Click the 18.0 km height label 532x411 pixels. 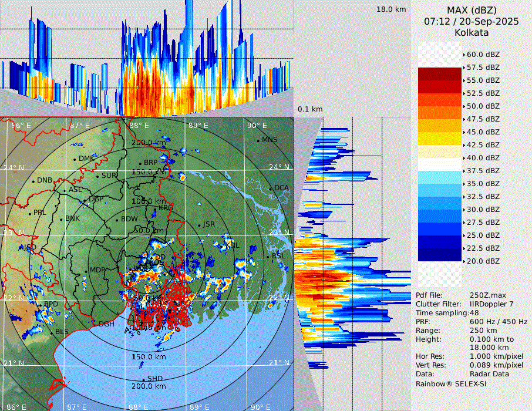click(391, 9)
